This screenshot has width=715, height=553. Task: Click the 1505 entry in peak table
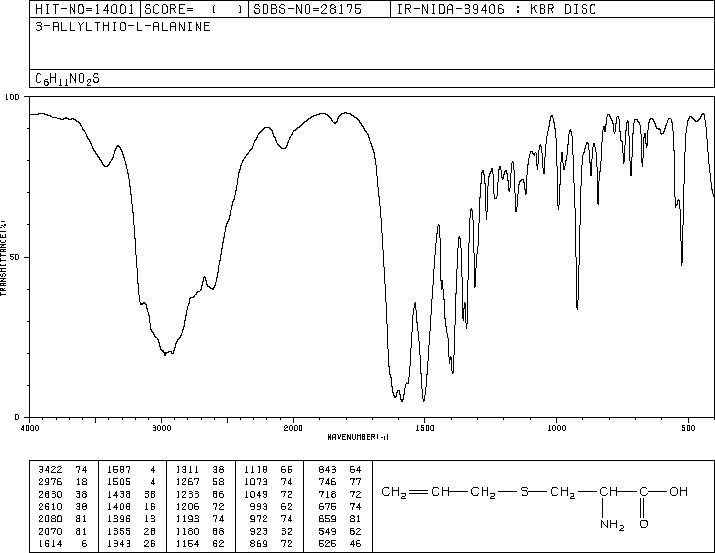point(119,482)
